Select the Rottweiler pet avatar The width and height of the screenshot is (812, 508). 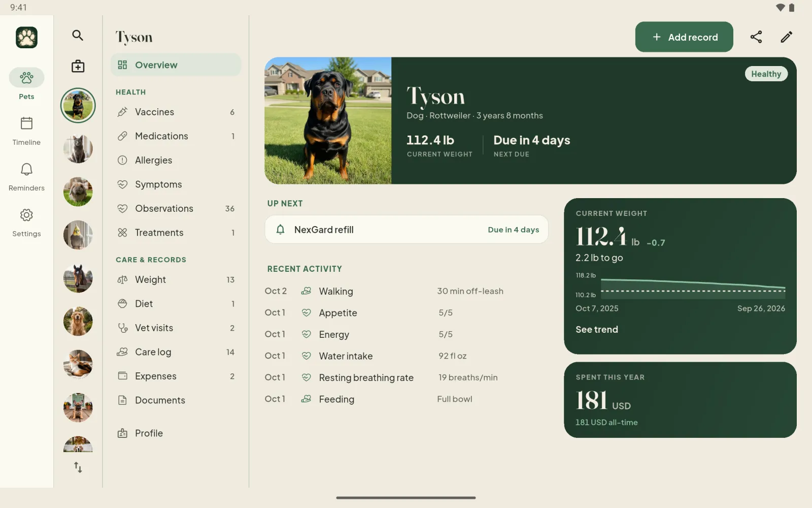point(78,105)
